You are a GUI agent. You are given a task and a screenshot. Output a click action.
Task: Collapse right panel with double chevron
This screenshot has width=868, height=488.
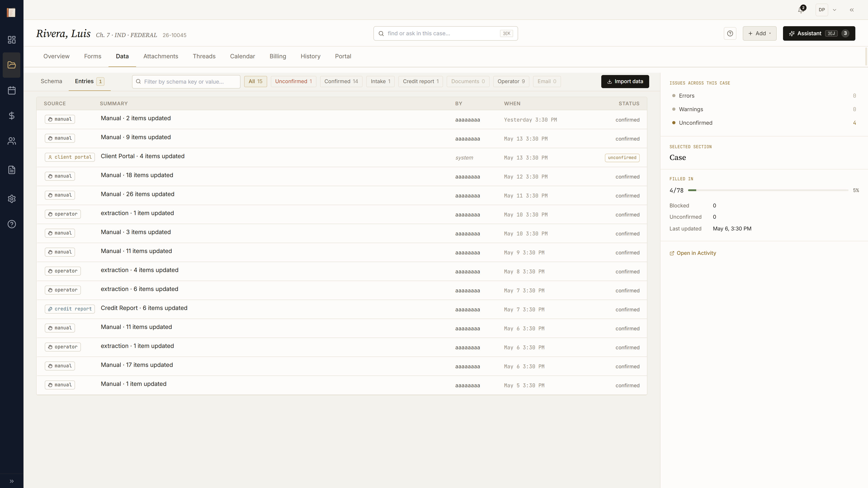[x=851, y=10]
